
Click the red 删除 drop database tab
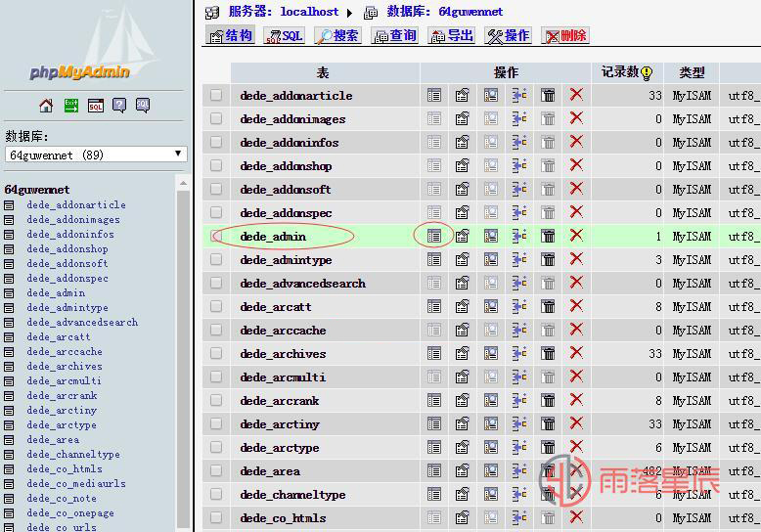[x=565, y=36]
